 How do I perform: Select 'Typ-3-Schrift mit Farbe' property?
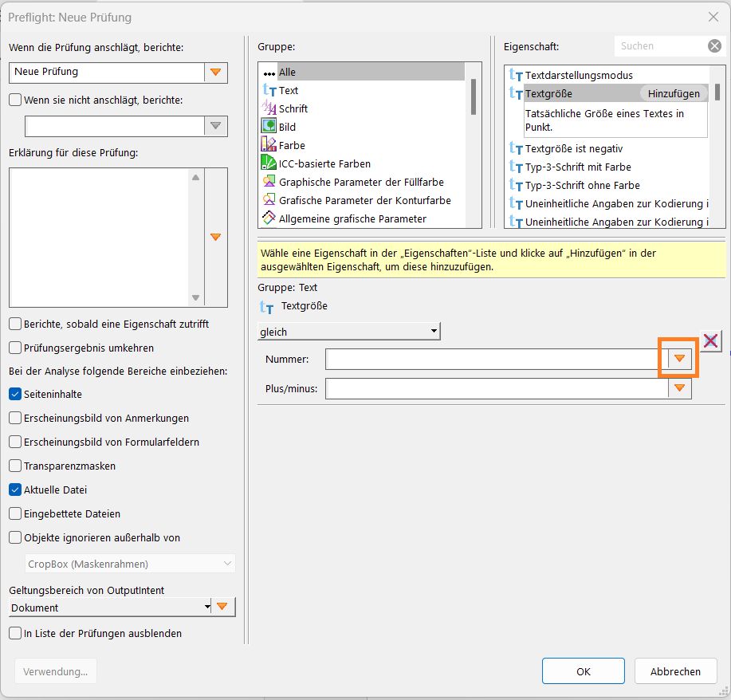(x=608, y=167)
